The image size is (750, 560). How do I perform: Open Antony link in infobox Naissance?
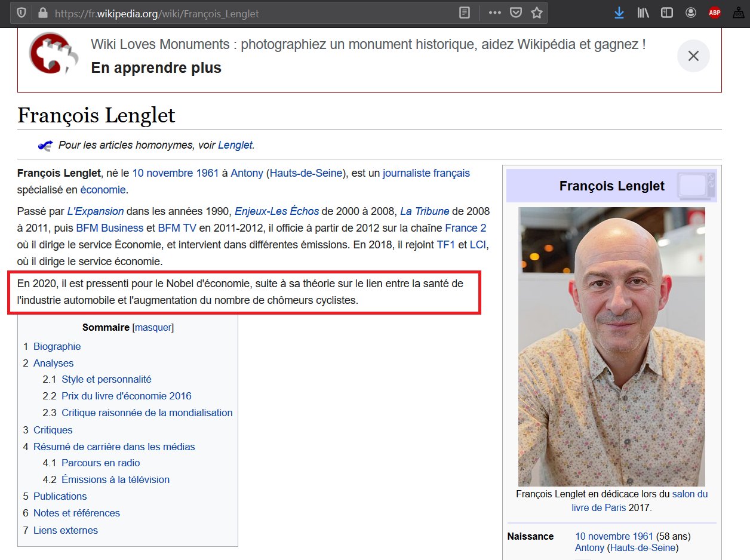point(589,547)
